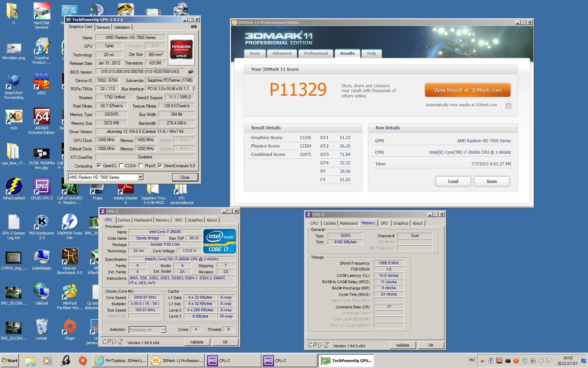Click OK in the Memory tab CPU-Z window
The width and height of the screenshot is (588, 368).
431,345
